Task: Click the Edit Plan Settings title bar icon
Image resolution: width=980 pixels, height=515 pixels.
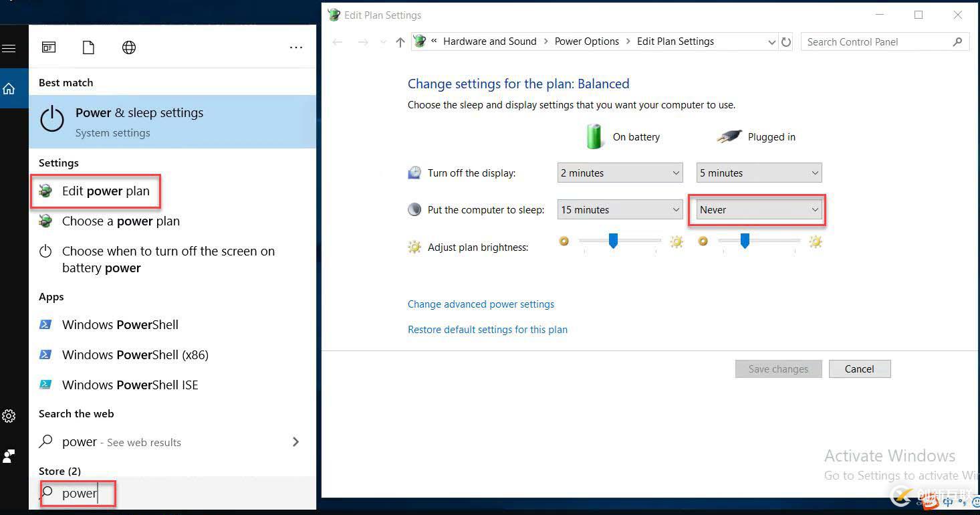Action: (x=334, y=15)
